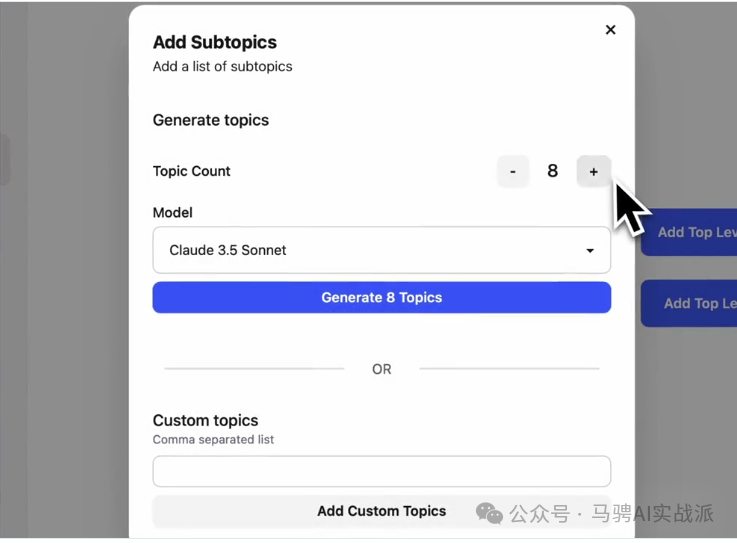Click the Topic Count label
The height and width of the screenshot is (543, 737).
[191, 171]
